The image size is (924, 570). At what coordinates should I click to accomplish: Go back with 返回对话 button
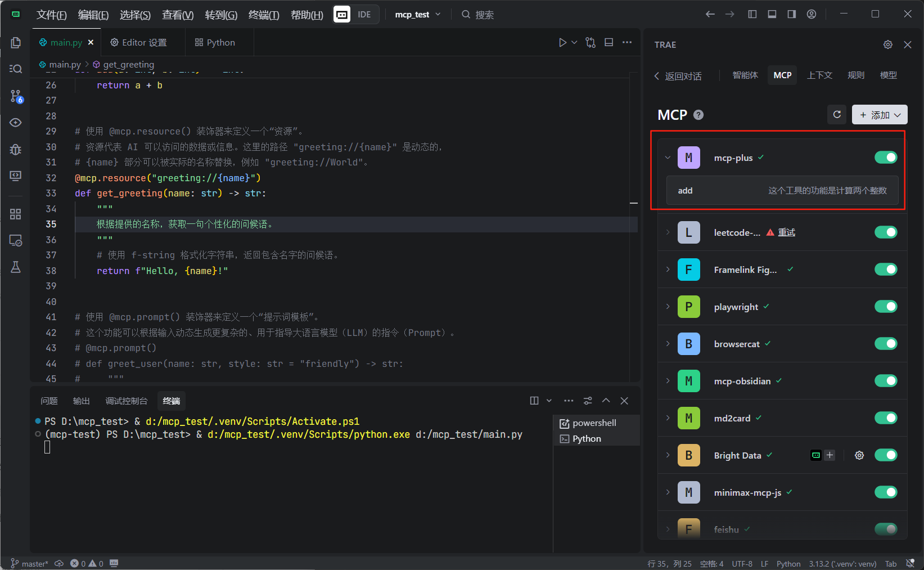[x=678, y=76]
